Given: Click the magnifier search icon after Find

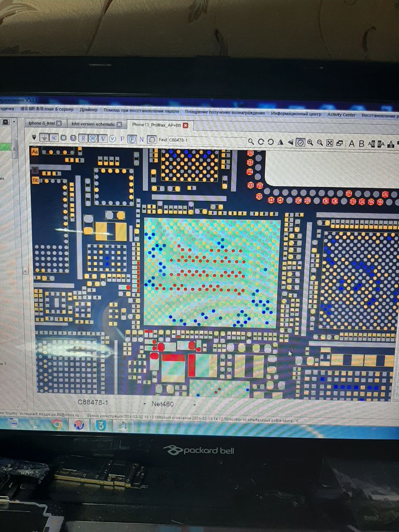Looking at the screenshot, I should (x=251, y=142).
